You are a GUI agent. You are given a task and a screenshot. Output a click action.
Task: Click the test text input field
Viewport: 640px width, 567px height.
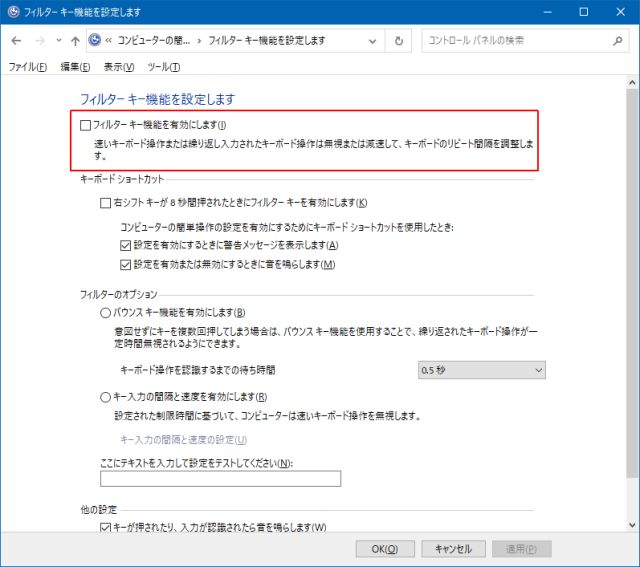220,478
